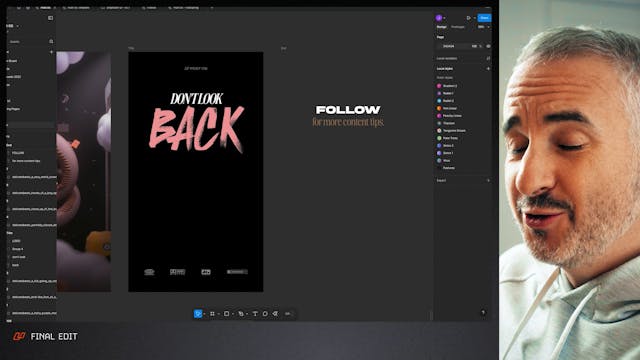Screen dimensions: 640x360
Task: Select the first magenta color style swatch
Action: click(439, 86)
